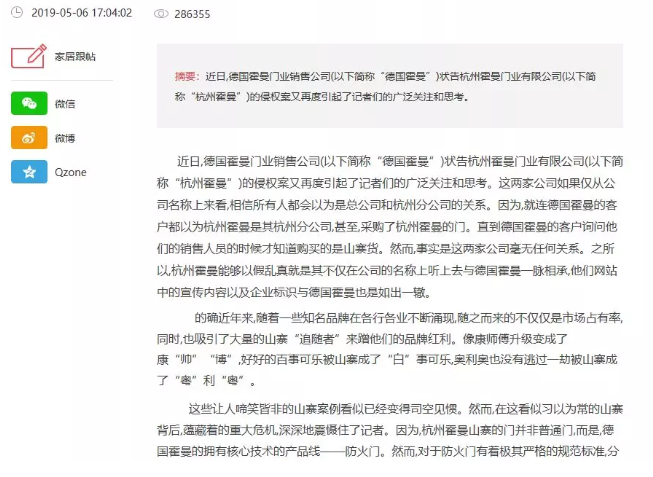Click the clock icon beside the publish date
This screenshot has width=653, height=477.
pos(17,12)
